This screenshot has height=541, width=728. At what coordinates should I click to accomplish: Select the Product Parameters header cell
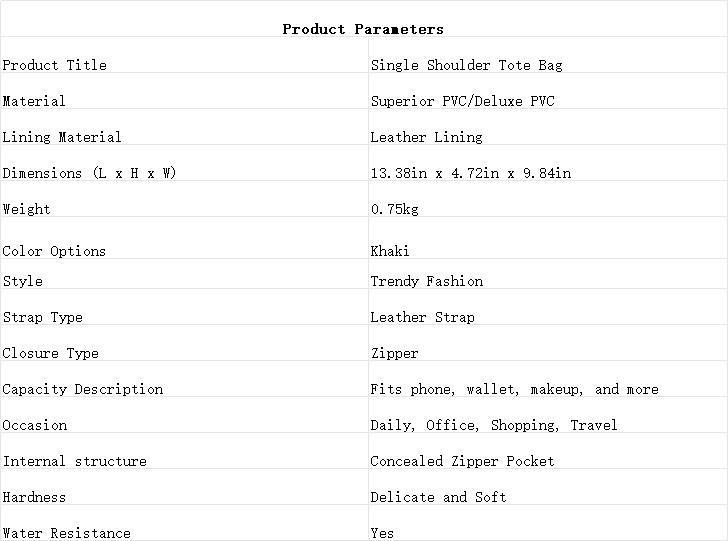point(364,19)
